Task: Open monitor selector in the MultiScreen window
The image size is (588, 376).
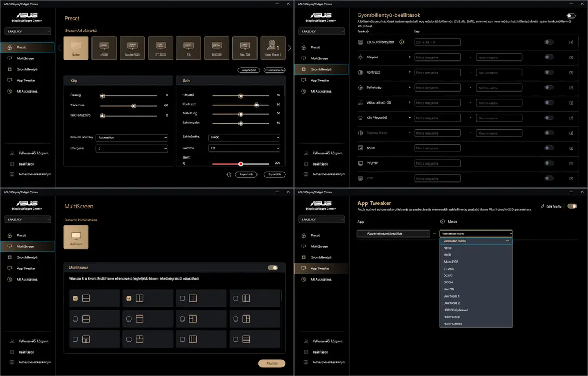Action: tap(27, 219)
